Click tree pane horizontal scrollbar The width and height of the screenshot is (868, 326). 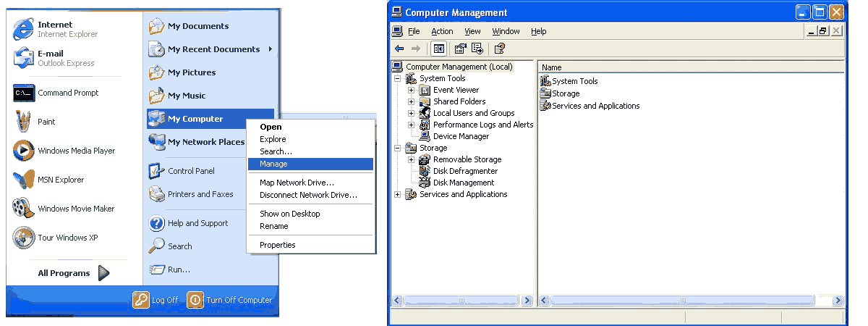462,300
